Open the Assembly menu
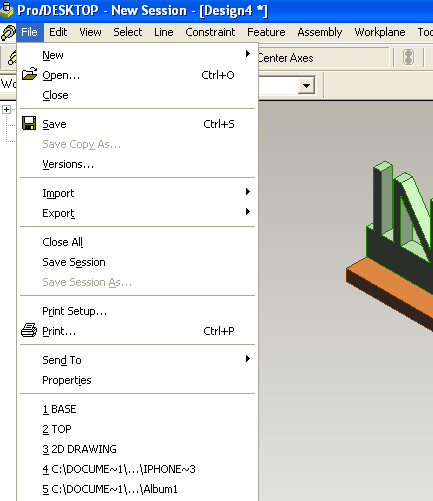This screenshot has height=501, width=433. pyautogui.click(x=320, y=32)
